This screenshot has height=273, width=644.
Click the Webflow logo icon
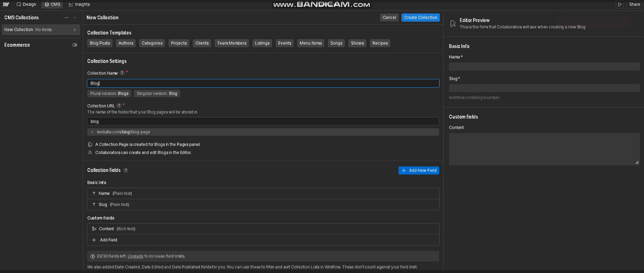6,4
